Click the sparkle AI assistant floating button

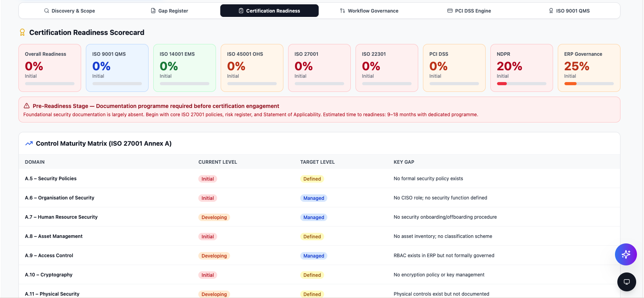626,254
